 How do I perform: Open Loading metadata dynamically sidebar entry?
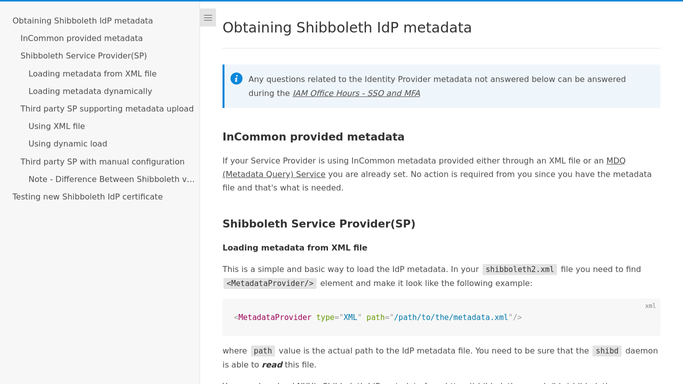[90, 91]
